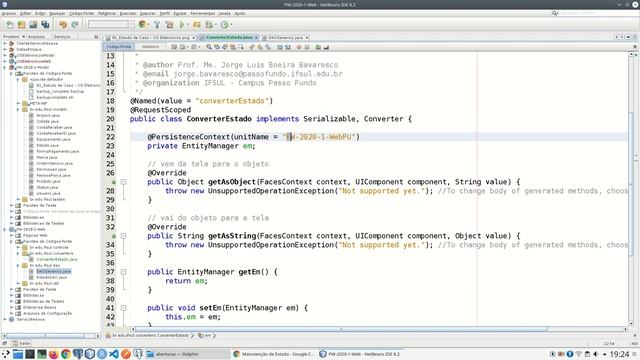The height and width of the screenshot is (360, 640).
Task: Click the network Wi-Fi tray icon
Action: point(578,354)
